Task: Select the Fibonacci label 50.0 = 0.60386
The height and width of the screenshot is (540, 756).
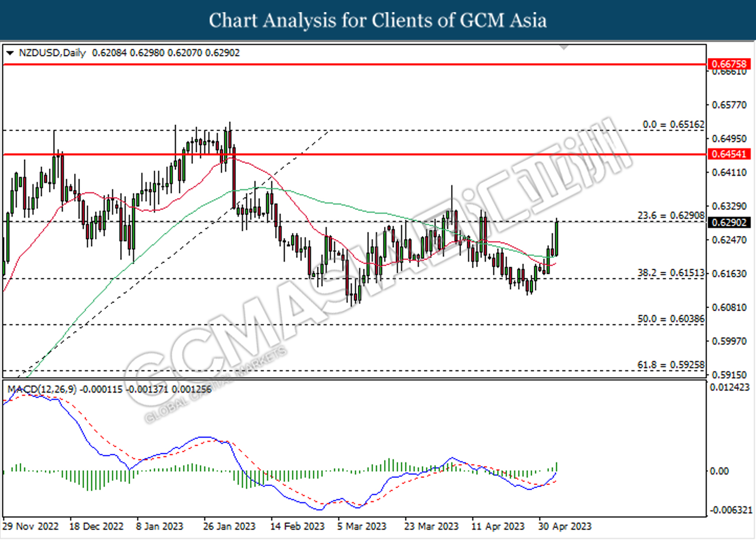Action: coord(671,319)
